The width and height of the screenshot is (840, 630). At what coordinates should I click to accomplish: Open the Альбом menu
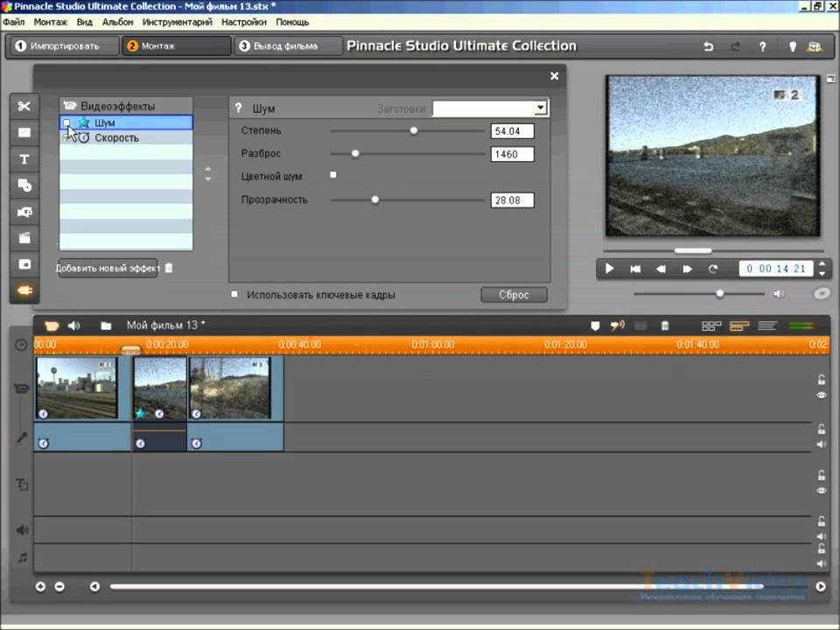point(117,21)
